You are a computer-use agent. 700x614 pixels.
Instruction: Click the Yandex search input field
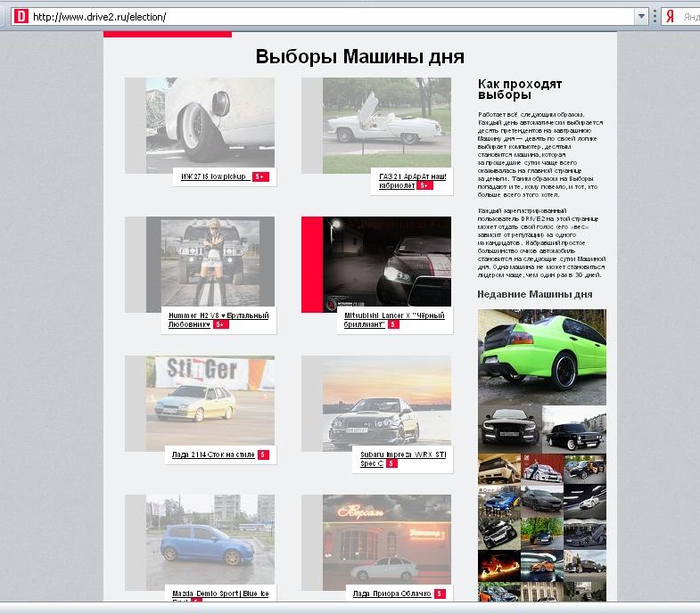(x=690, y=17)
